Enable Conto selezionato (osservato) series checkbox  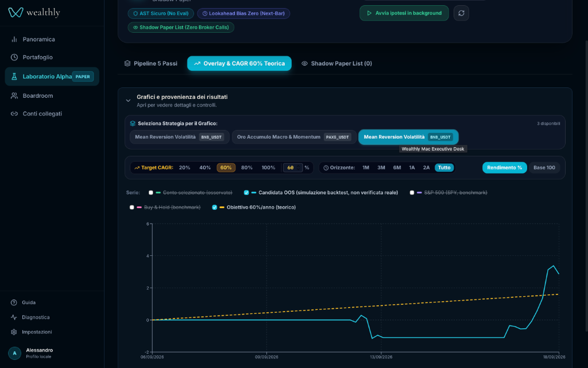pyautogui.click(x=151, y=193)
